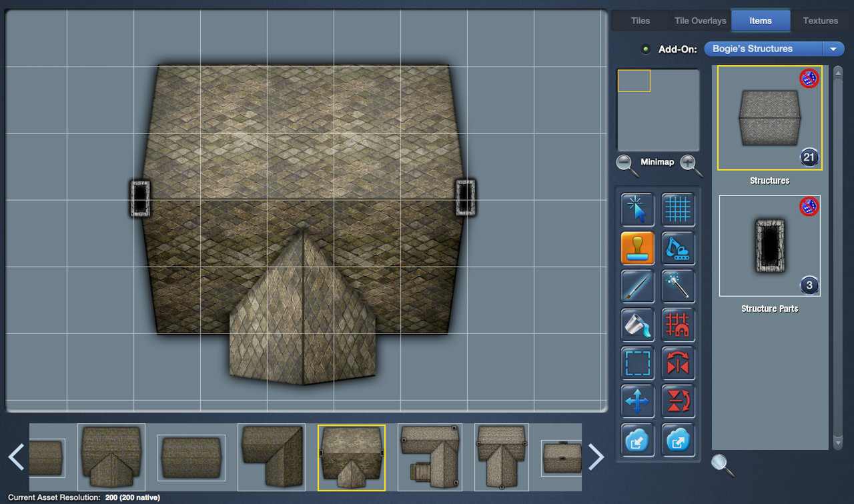Image resolution: width=854 pixels, height=504 pixels.
Task: Pick the magic wand tool
Action: [678, 287]
